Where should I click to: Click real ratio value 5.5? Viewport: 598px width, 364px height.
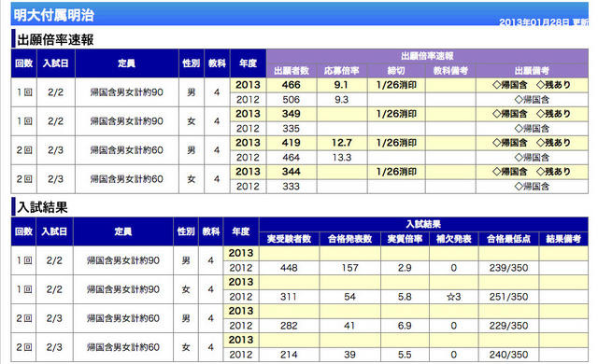click(405, 355)
